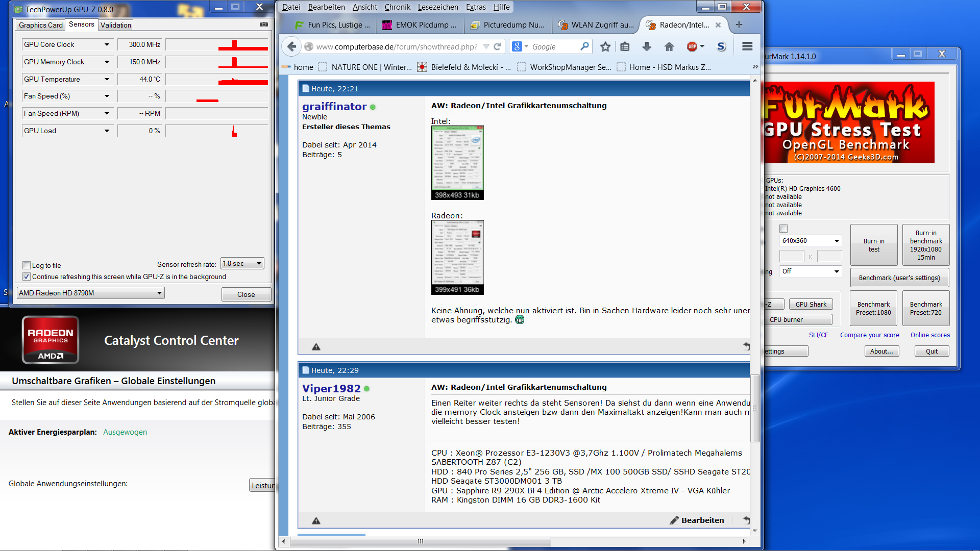Open a new Firefox tab
This screenshot has height=551, width=980.
pos(739,24)
